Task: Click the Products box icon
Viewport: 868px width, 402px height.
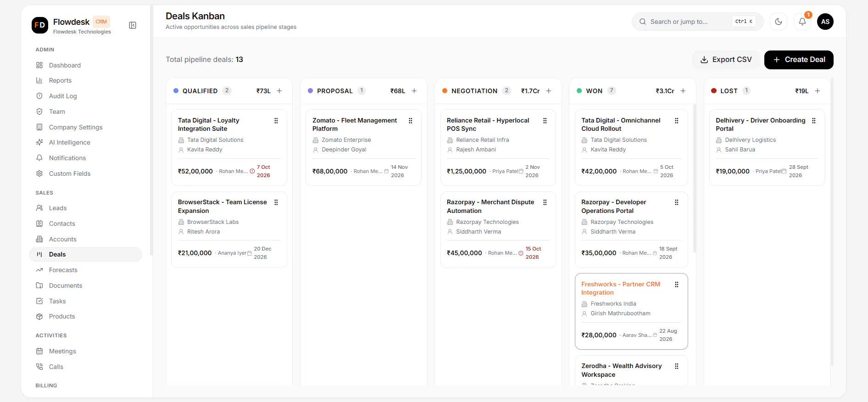Action: coord(39,316)
